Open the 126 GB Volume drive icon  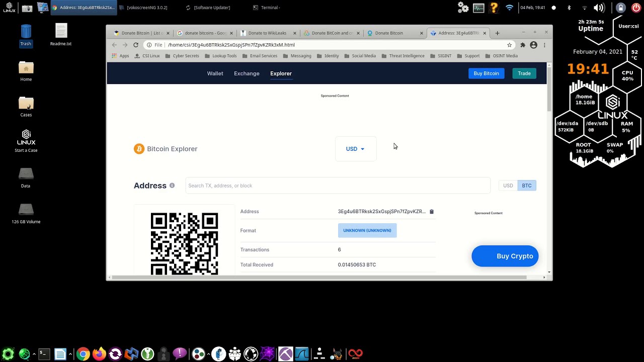point(26,213)
